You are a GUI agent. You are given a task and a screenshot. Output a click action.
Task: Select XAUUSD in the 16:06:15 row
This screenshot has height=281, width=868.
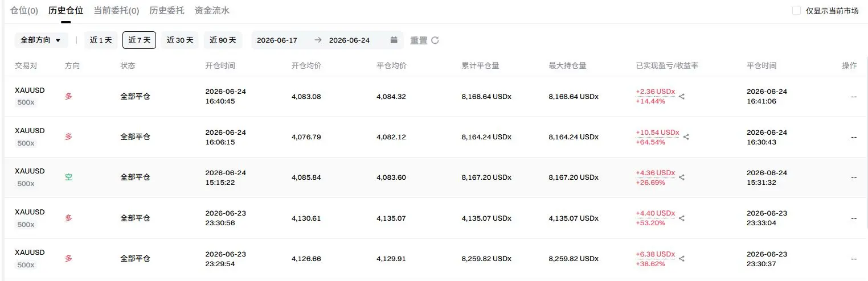(x=30, y=131)
